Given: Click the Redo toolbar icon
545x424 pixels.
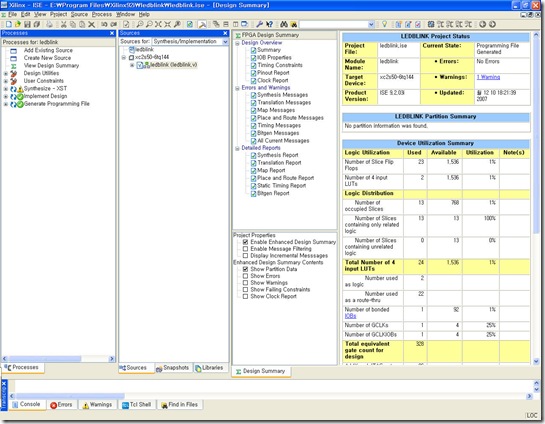Looking at the screenshot, I should click(x=114, y=24).
